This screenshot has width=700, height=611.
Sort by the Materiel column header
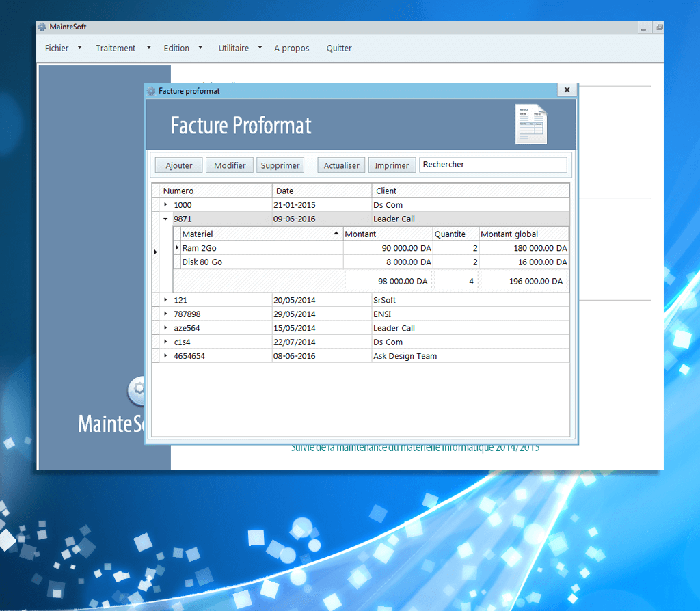click(x=260, y=234)
